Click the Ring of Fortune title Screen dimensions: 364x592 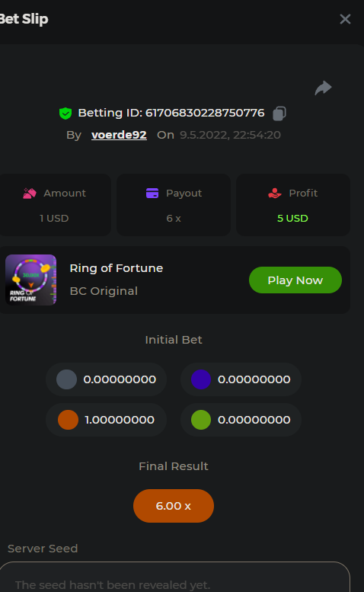point(117,268)
